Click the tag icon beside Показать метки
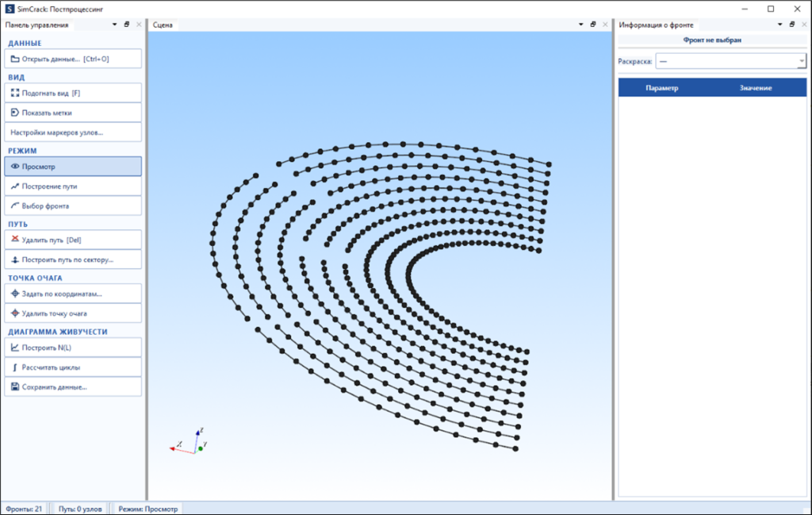The width and height of the screenshot is (812, 515). click(x=15, y=113)
